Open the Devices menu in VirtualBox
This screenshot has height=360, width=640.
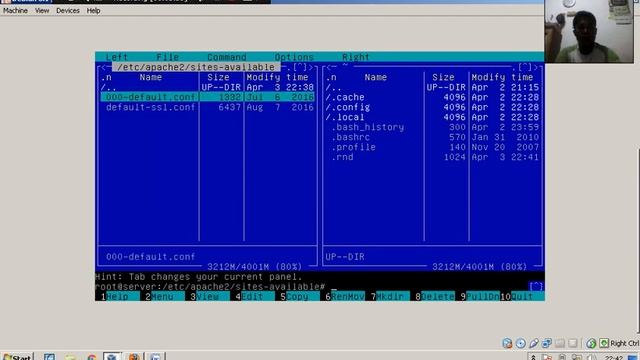click(68, 11)
